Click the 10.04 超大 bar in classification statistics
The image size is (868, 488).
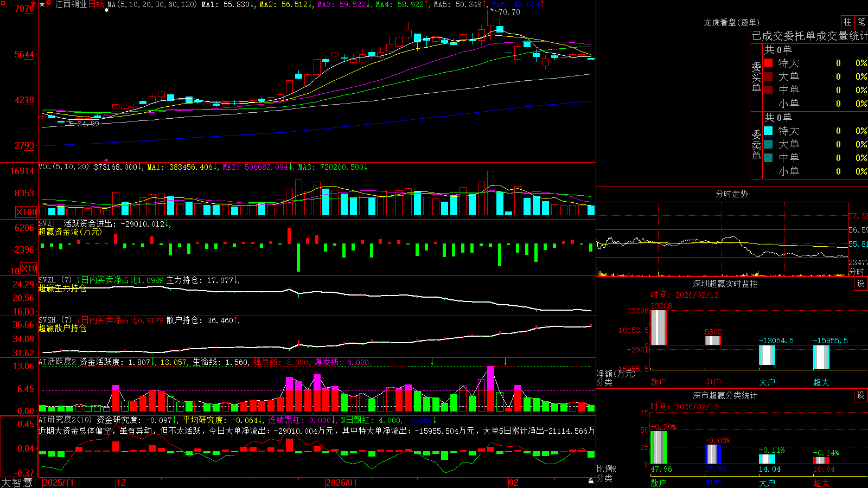pos(821,460)
